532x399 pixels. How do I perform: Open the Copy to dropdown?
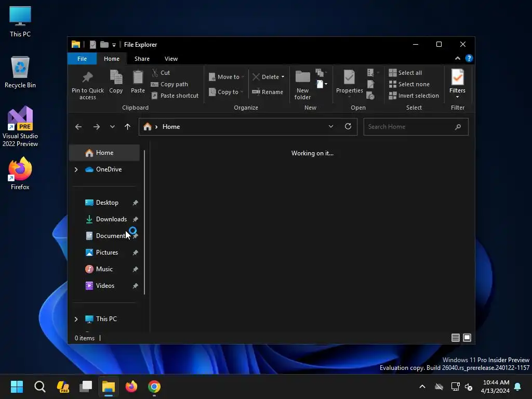click(x=227, y=92)
